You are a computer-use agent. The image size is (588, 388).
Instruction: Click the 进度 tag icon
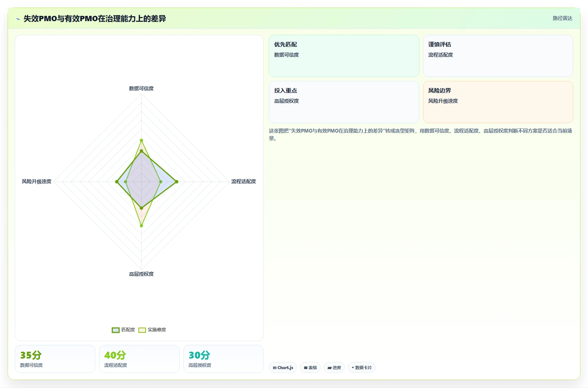click(329, 368)
